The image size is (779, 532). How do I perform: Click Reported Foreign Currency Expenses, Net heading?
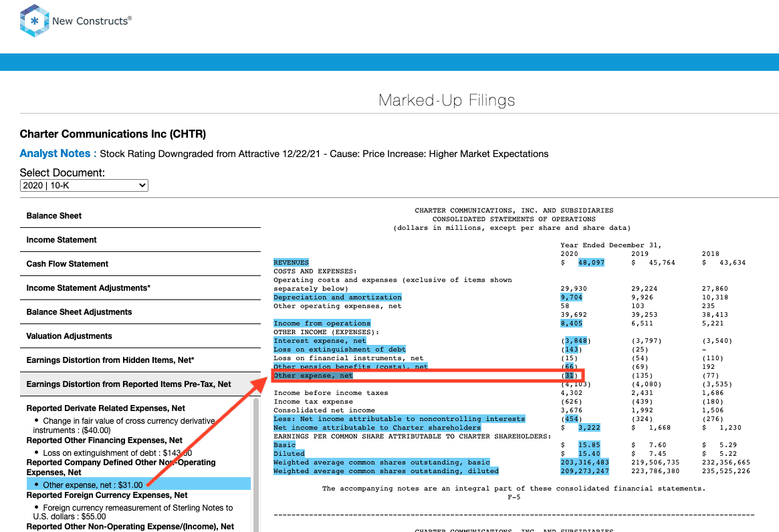click(107, 495)
